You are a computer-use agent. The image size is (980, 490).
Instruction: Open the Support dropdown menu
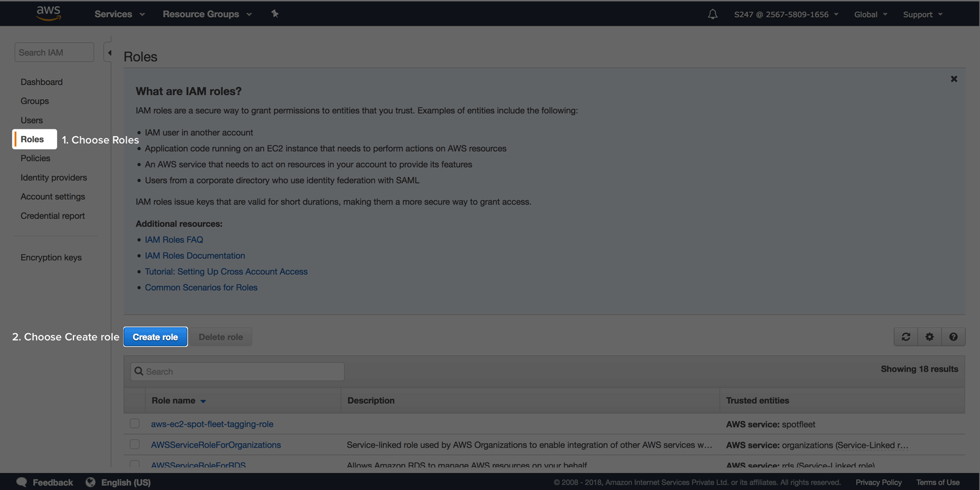click(922, 14)
